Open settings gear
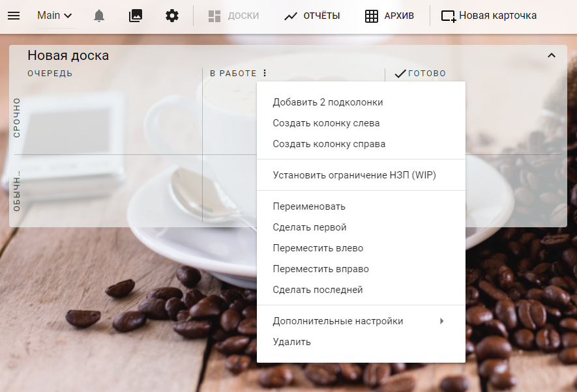Image resolution: width=577 pixels, height=392 pixels. click(x=172, y=16)
